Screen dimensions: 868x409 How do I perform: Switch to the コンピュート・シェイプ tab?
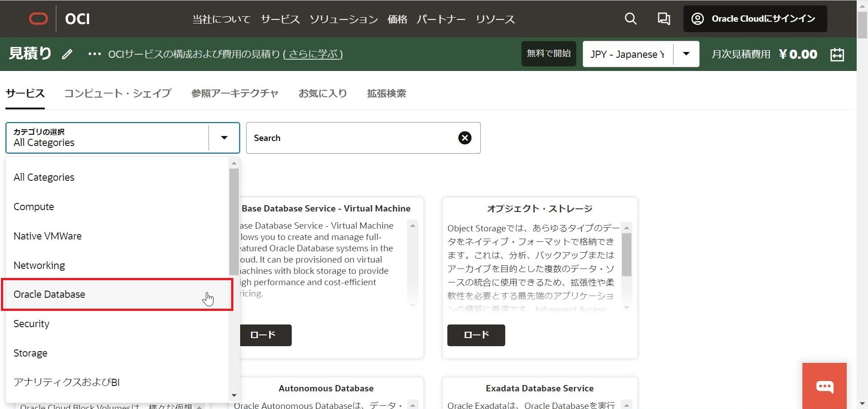[118, 94]
